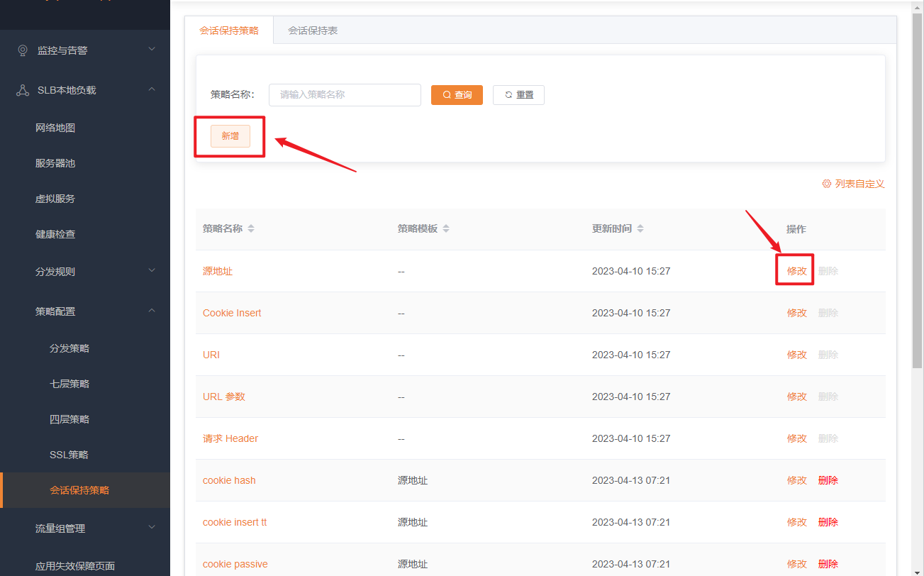
Task: Collapse the 策略配置 submenu chevron
Action: 151,311
